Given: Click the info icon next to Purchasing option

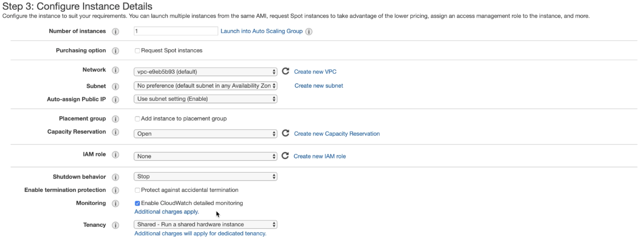Looking at the screenshot, I should [115, 51].
